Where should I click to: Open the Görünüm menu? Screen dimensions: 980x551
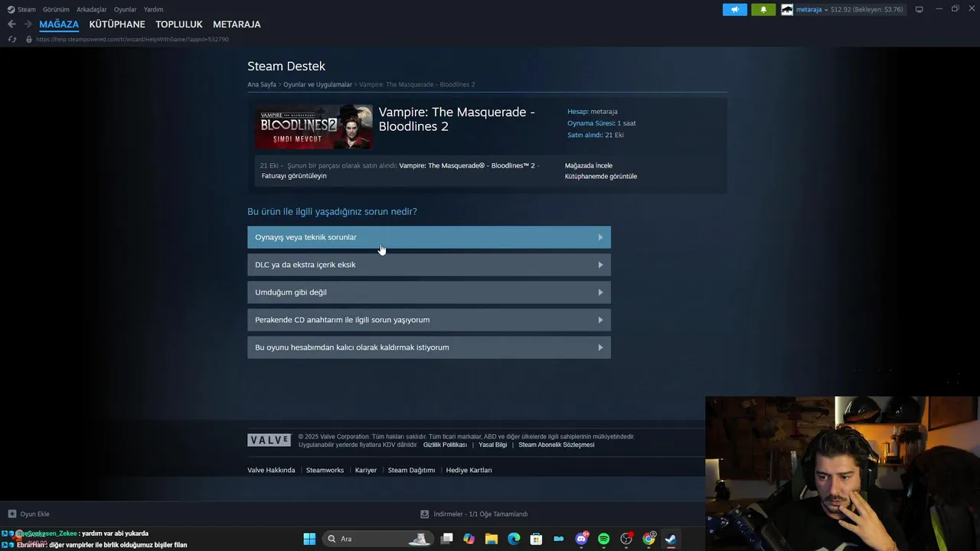[56, 9]
